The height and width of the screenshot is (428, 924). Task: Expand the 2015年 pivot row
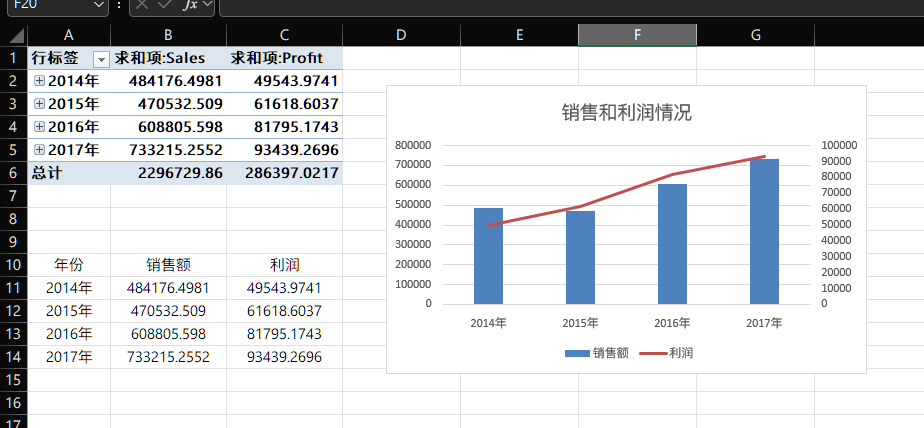pos(39,104)
